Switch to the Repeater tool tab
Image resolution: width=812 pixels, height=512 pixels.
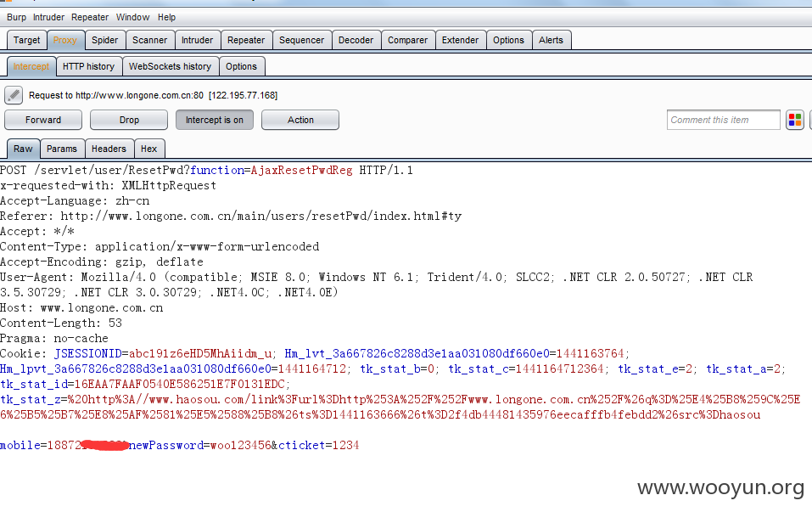246,40
